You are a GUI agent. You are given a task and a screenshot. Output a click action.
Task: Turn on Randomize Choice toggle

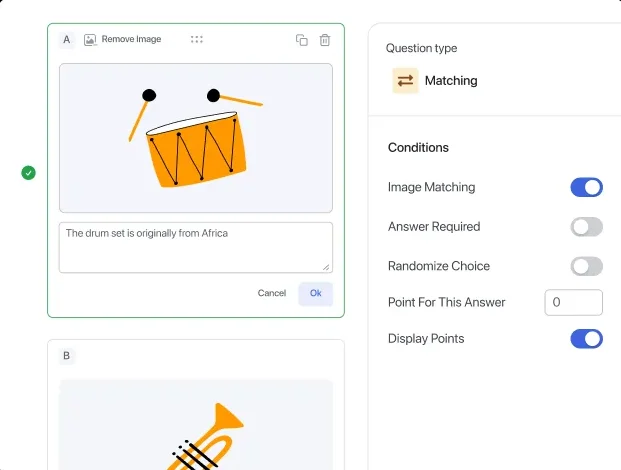click(x=586, y=266)
